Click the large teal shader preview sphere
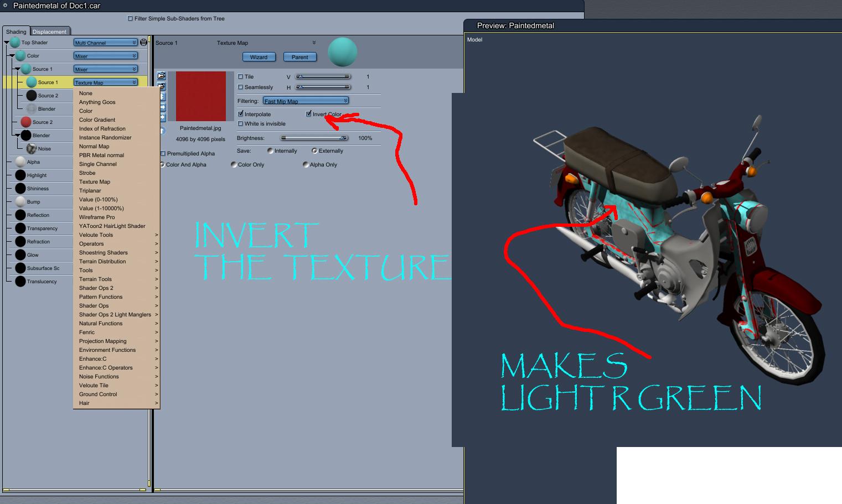 (343, 52)
